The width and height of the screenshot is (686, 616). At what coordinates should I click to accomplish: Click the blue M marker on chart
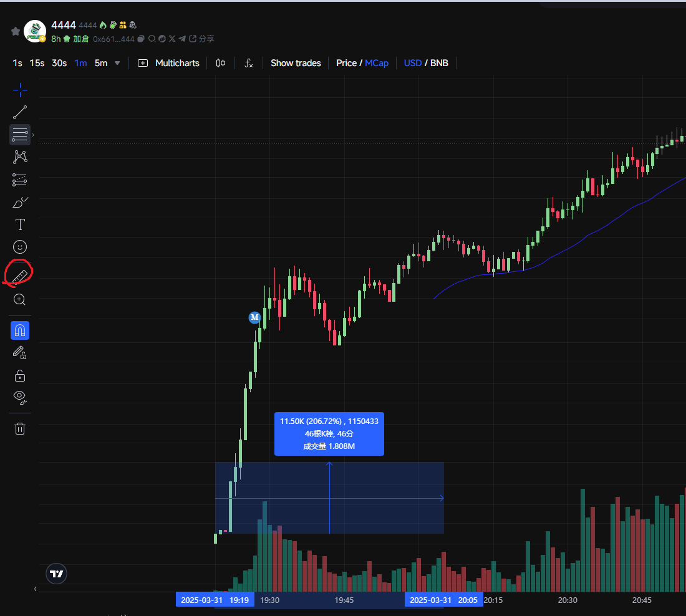[x=254, y=317]
